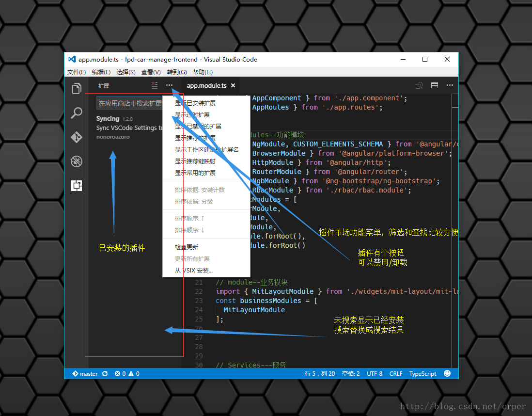Click the master branch indicator

point(85,373)
